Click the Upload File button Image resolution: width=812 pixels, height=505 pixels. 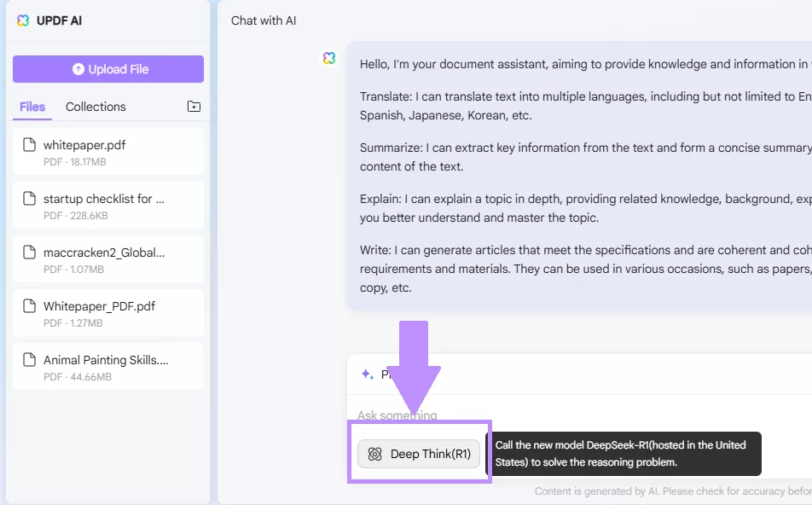[108, 69]
